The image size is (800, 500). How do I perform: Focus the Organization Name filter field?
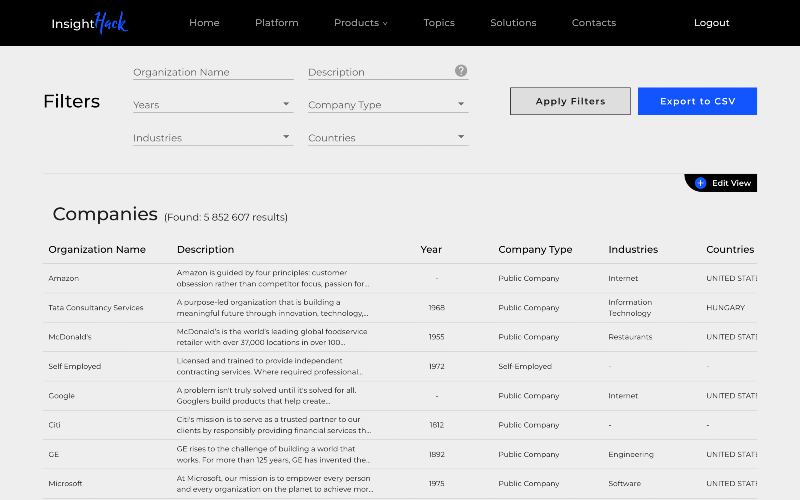click(x=212, y=72)
